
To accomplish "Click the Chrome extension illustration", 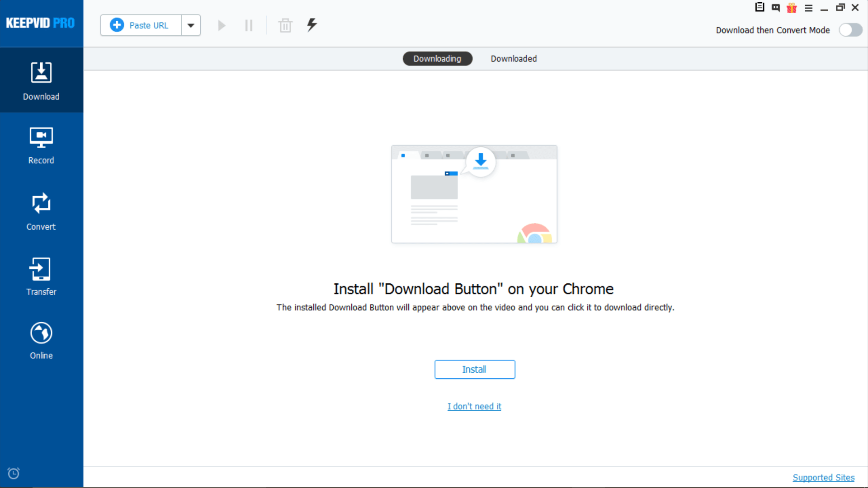I will [x=474, y=194].
